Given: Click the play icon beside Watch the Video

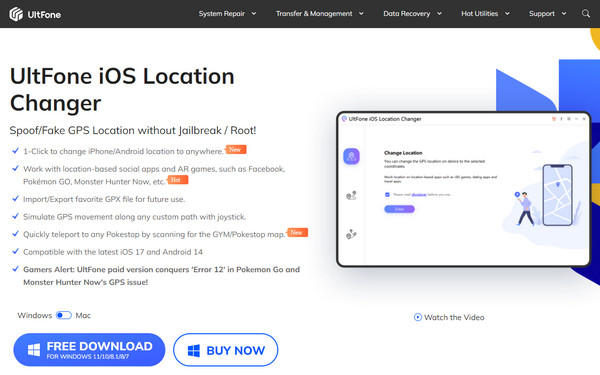Looking at the screenshot, I should [417, 317].
